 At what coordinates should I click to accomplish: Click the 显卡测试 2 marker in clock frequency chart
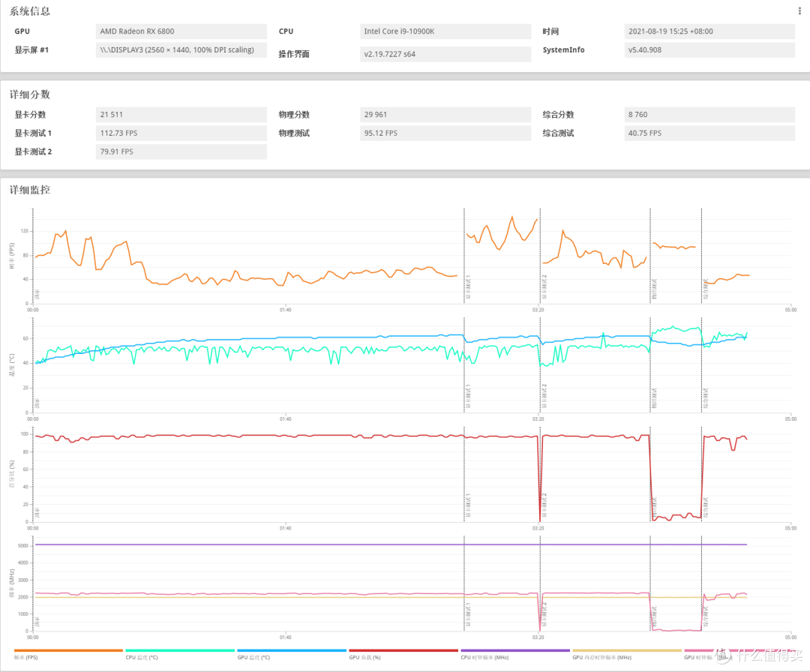pos(544,615)
